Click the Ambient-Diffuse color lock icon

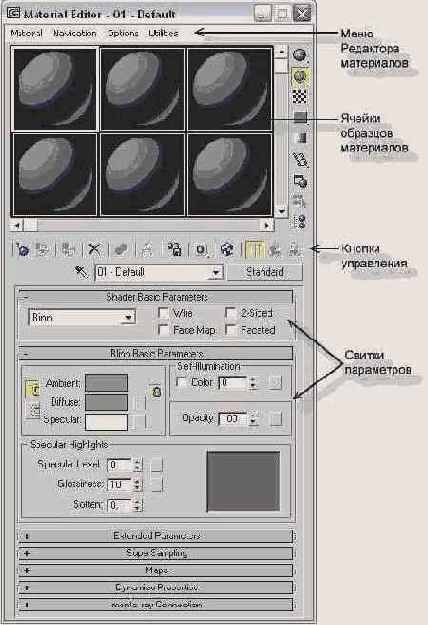(33, 389)
